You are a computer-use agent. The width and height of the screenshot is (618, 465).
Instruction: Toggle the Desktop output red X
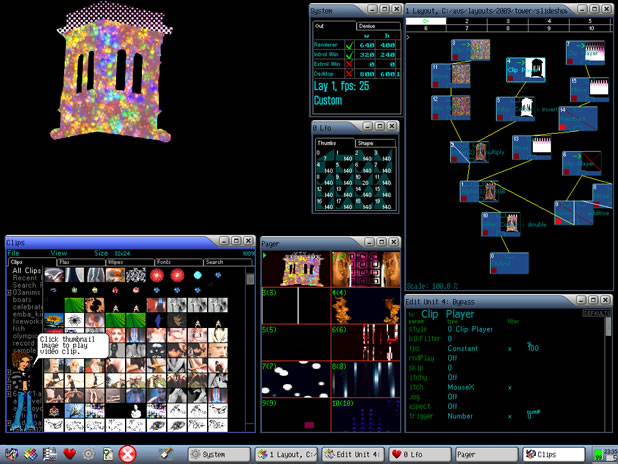coord(348,74)
